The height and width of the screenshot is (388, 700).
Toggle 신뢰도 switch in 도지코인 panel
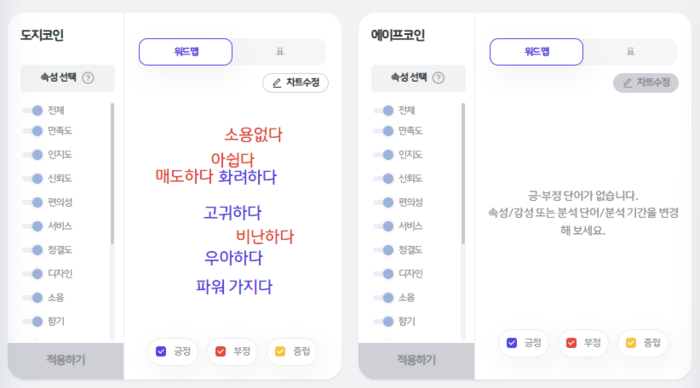(x=33, y=179)
